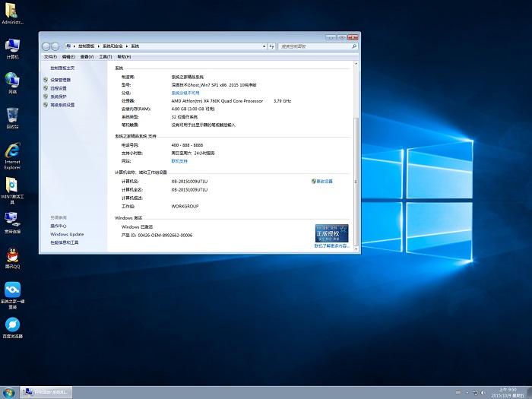Select the 控制面板 breadcrumb segment
This screenshot has width=532, height=399.
(x=86, y=46)
